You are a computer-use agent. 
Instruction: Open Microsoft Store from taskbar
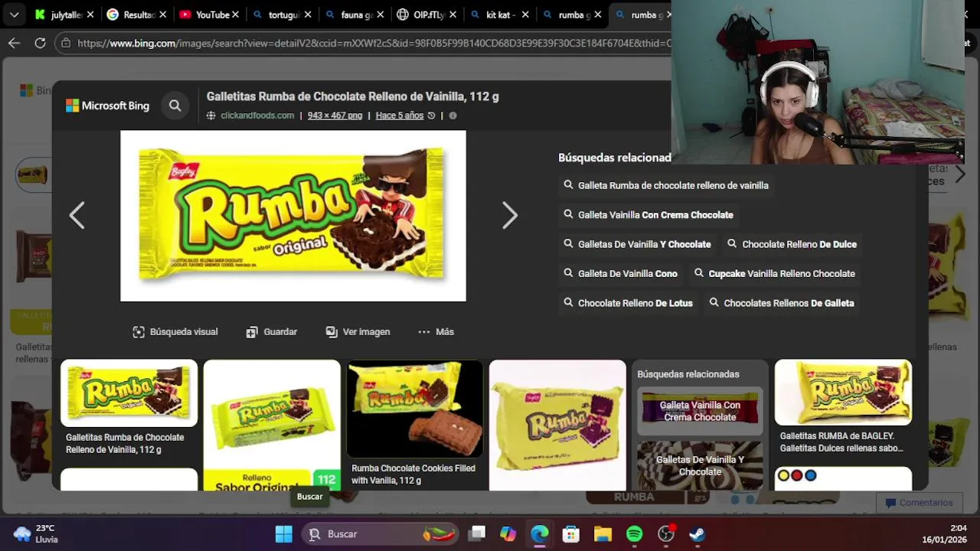click(x=571, y=534)
